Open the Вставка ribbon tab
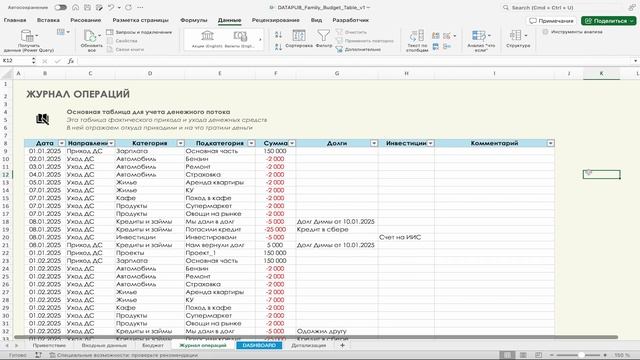Viewport: 640px width, 360px height. pyautogui.click(x=48, y=20)
